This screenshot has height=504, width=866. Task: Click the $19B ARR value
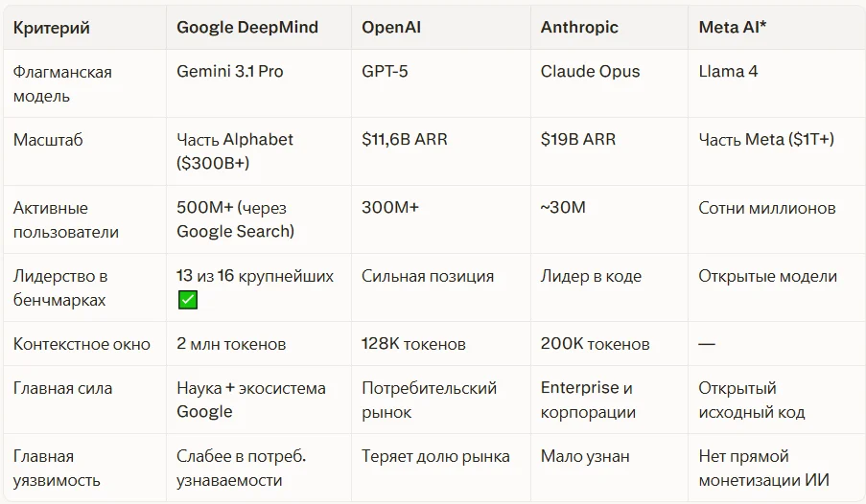pyautogui.click(x=577, y=139)
